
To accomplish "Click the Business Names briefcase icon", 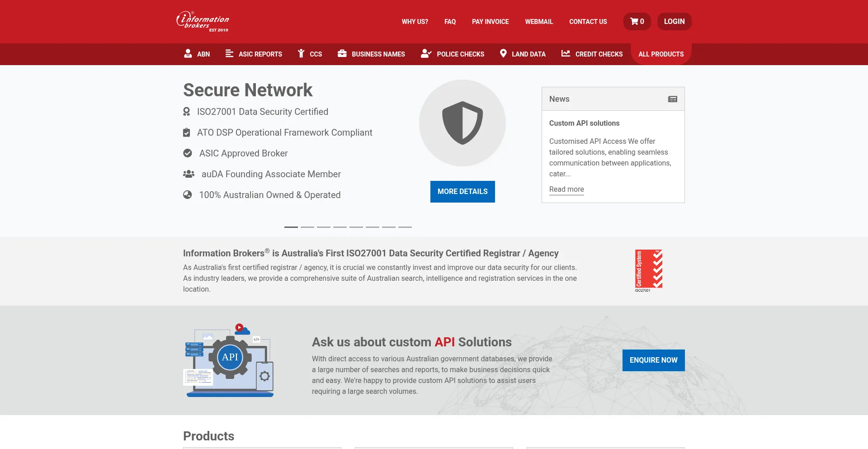I will (x=342, y=53).
